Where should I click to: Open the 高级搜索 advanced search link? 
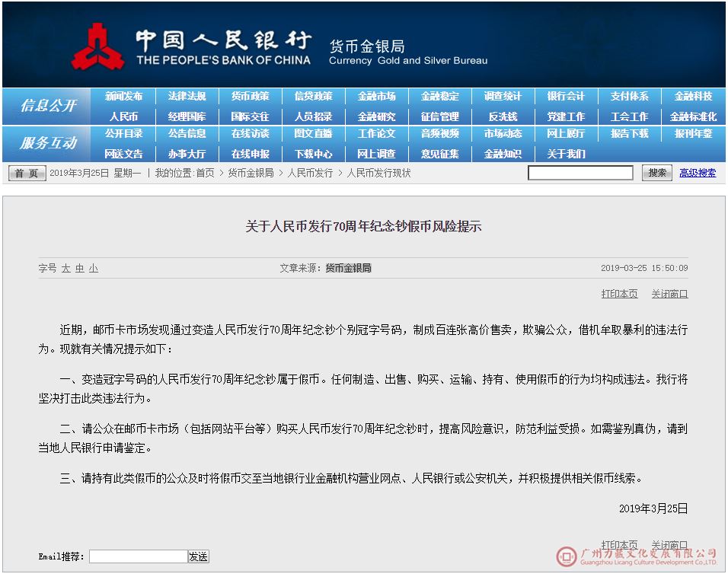698,173
